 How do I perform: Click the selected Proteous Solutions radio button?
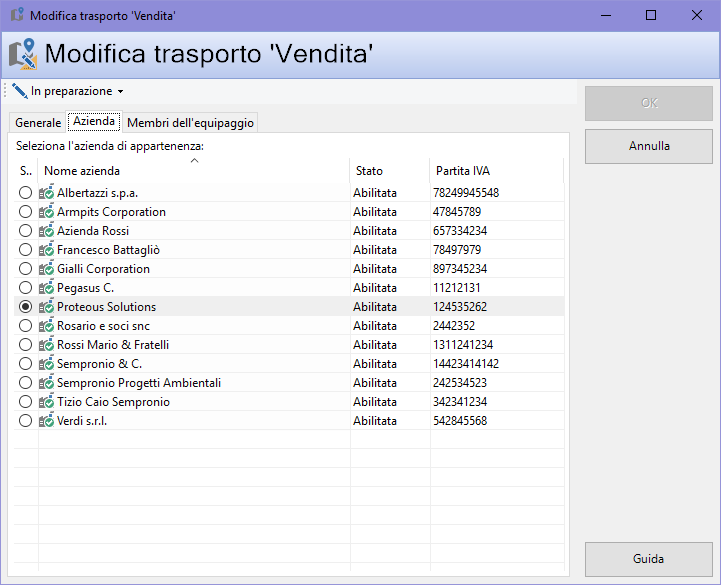(25, 306)
